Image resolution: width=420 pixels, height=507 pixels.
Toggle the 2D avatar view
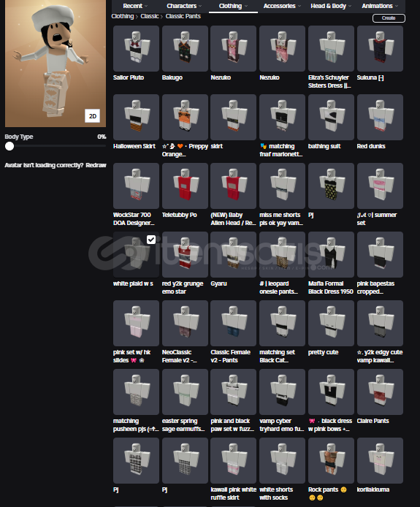93,116
